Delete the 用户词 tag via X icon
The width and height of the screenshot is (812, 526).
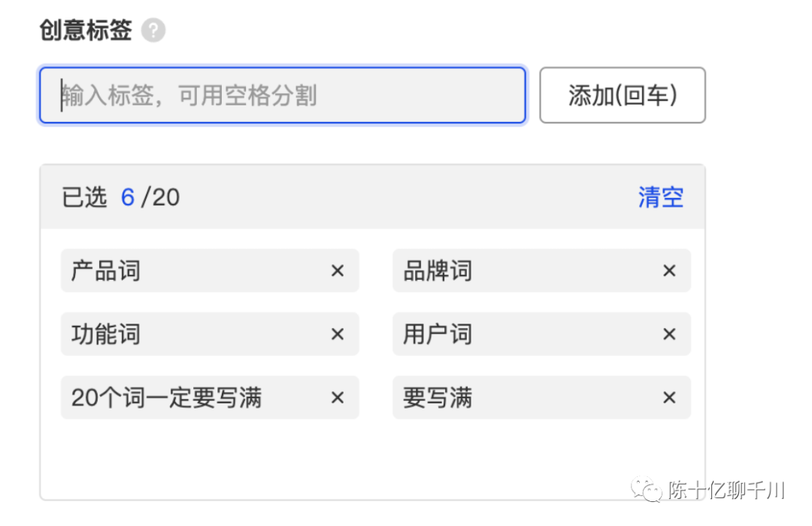pyautogui.click(x=669, y=334)
